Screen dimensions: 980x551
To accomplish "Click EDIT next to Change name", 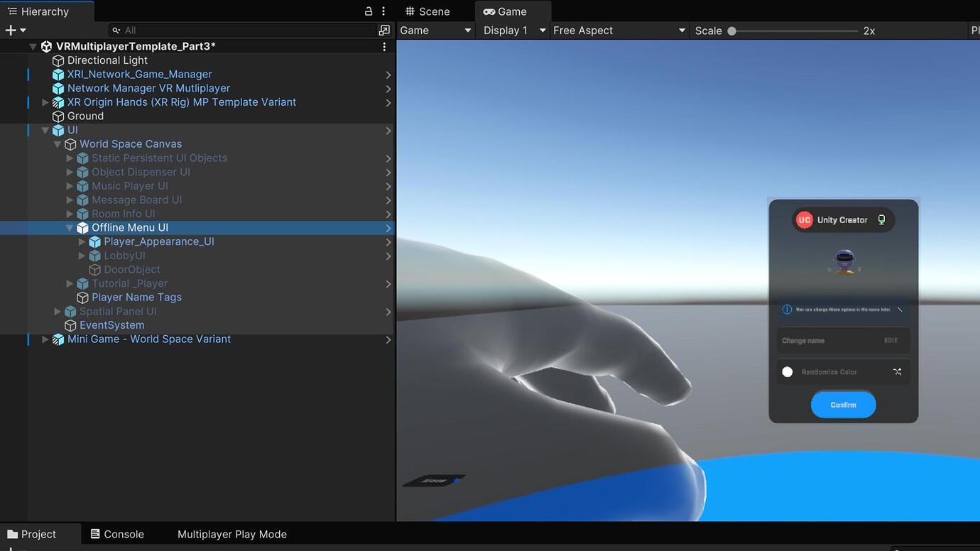I will (x=891, y=340).
